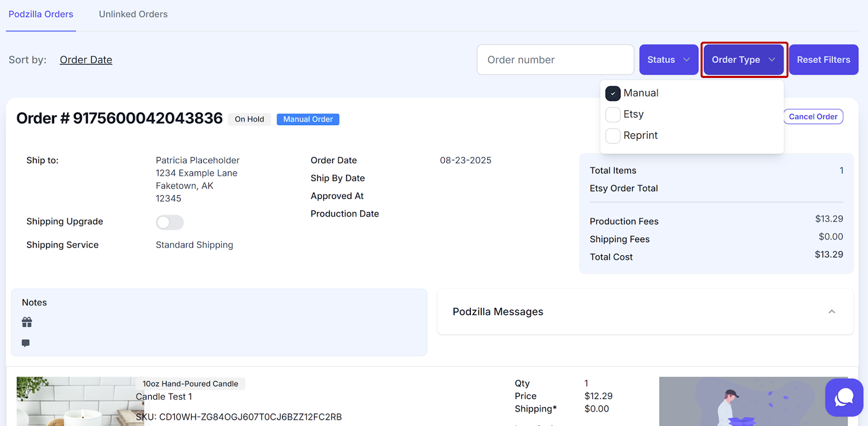Viewport: 868px width, 426px height.
Task: Open the Status filter dropdown
Action: 668,60
